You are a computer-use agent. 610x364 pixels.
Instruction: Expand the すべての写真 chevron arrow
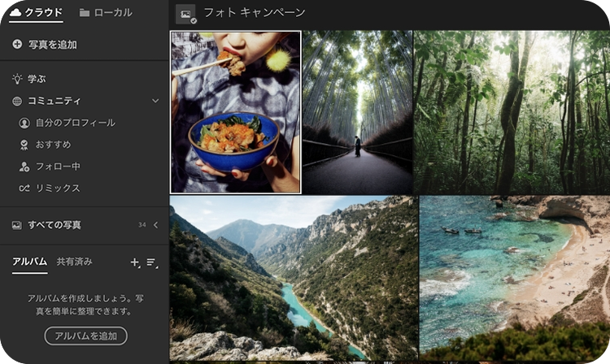(x=155, y=225)
